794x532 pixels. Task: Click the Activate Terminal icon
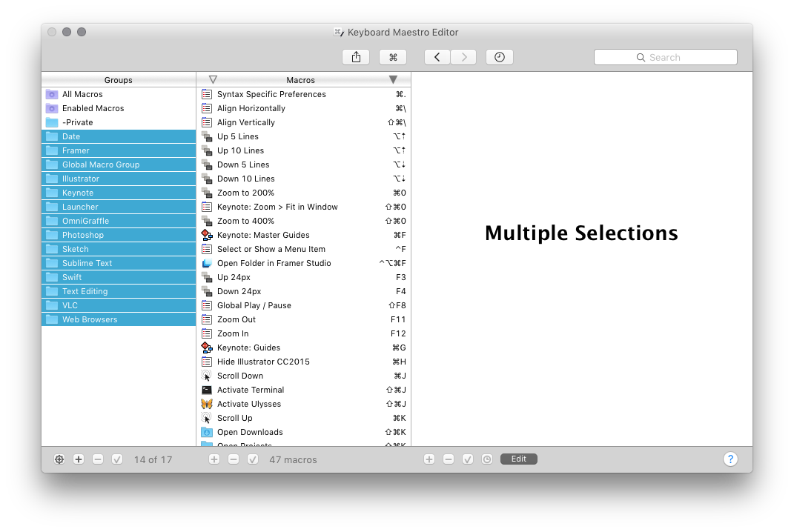coord(207,390)
